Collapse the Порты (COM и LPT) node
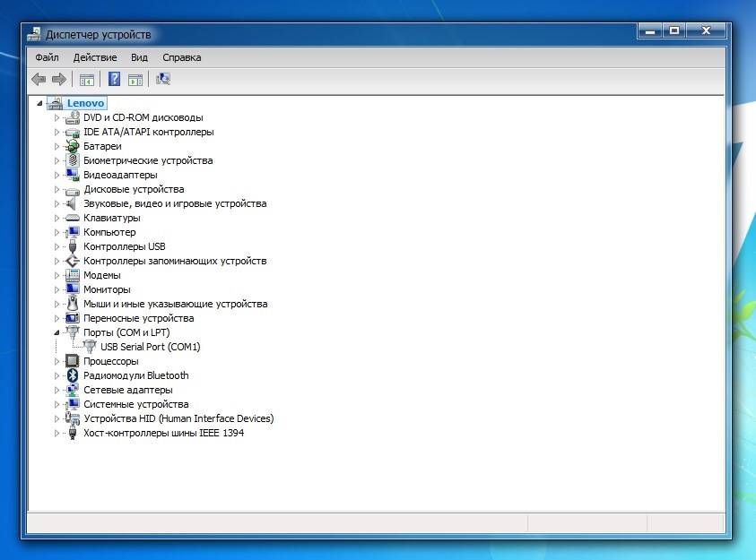This screenshot has width=756, height=560. coord(56,332)
